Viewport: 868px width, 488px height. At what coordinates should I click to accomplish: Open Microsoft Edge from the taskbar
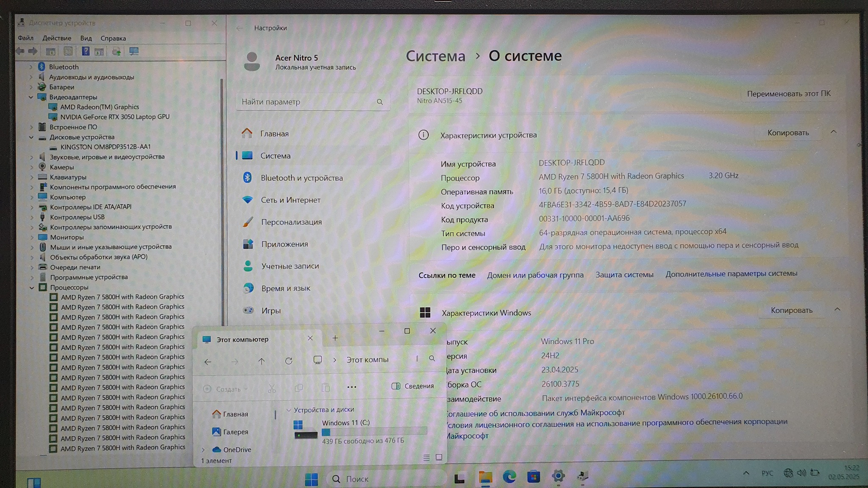[509, 477]
